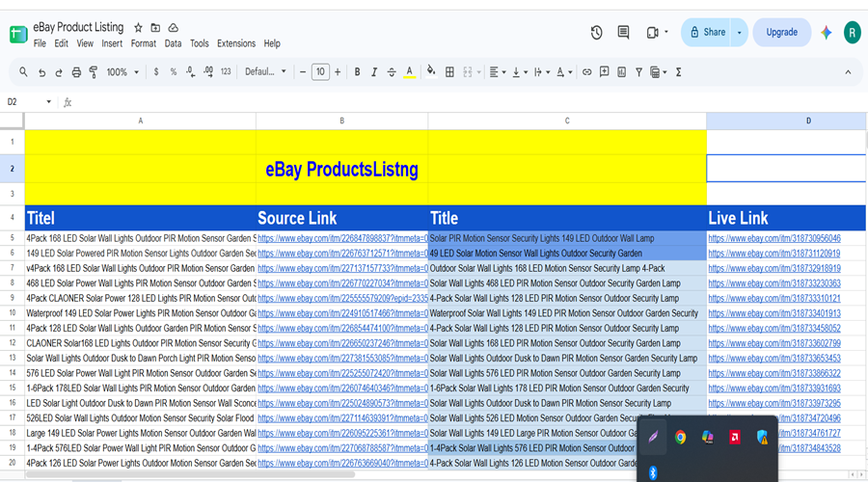Redo the last action
Image resolution: width=868 pixels, height=482 pixels.
[x=59, y=72]
